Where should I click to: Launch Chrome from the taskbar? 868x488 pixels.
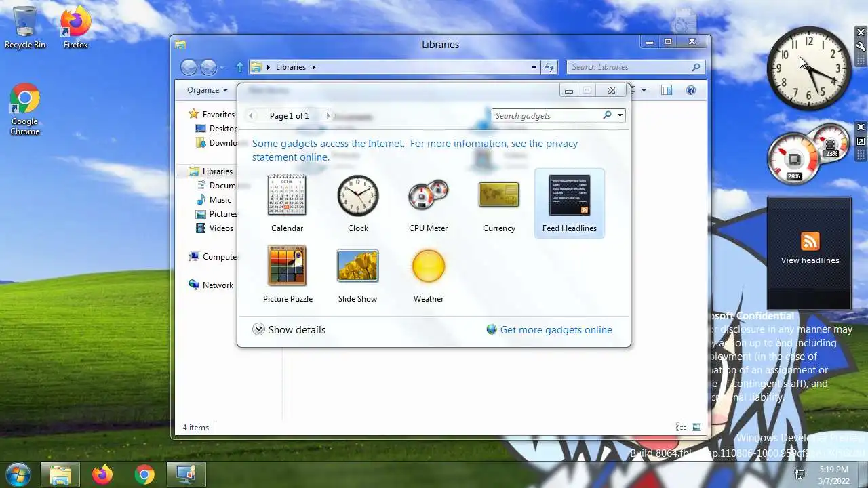pos(144,474)
